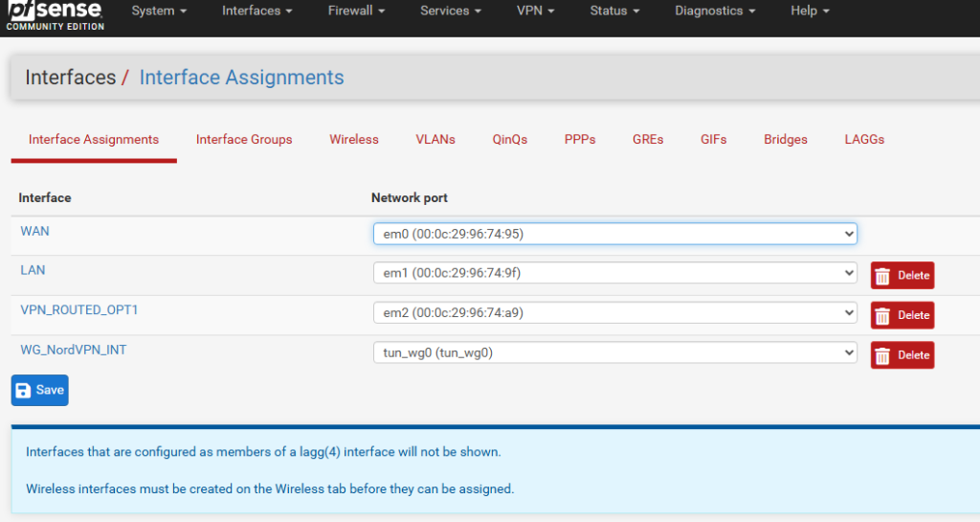Switch to the VLANs tab
The width and height of the screenshot is (980, 522).
click(x=435, y=140)
